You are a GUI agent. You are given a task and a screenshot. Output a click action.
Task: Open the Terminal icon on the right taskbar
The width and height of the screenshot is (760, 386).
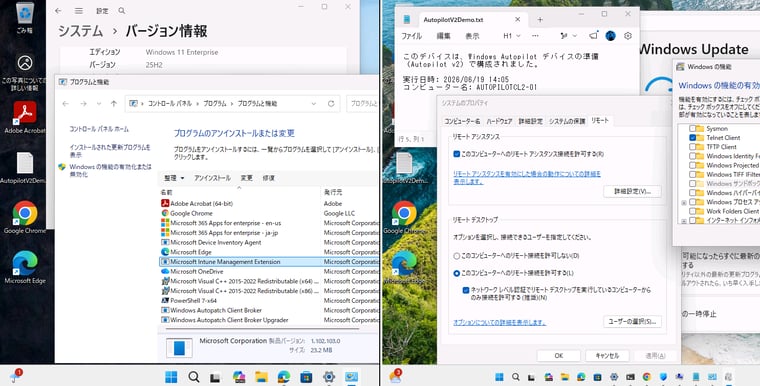[x=630, y=377]
